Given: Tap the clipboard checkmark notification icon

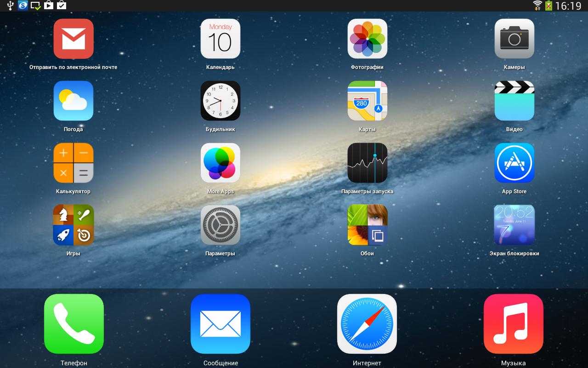Looking at the screenshot, I should click(61, 6).
